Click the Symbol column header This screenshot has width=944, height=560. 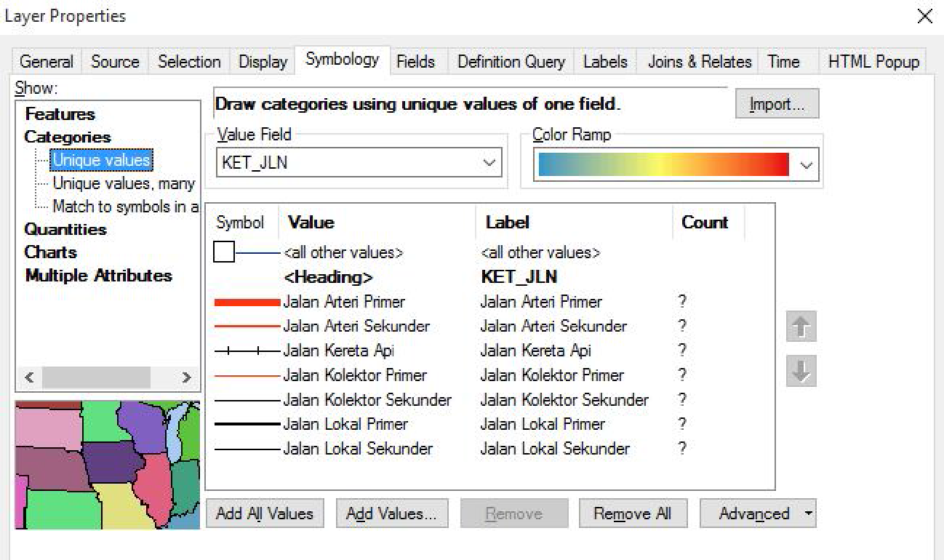click(241, 223)
